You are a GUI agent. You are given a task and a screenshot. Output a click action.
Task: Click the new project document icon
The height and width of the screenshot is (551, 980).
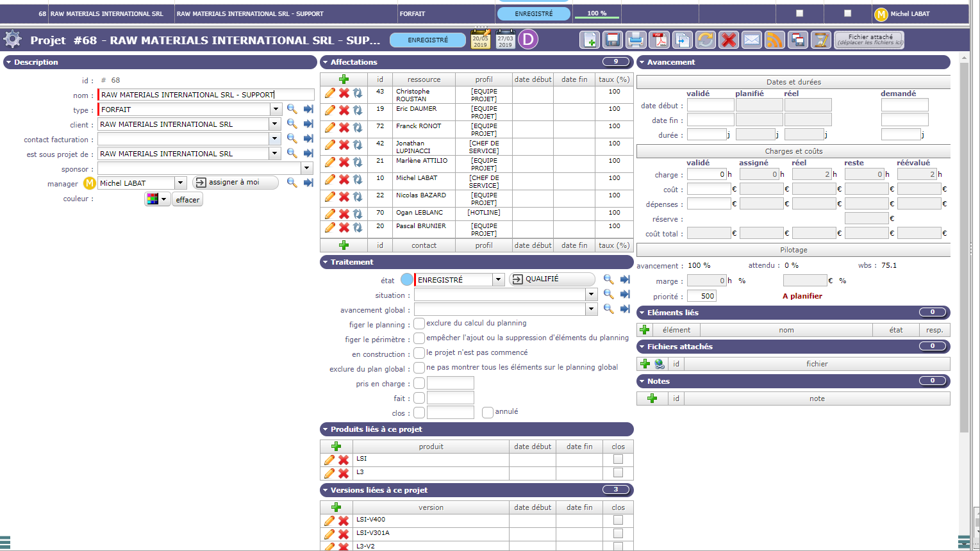click(x=590, y=40)
